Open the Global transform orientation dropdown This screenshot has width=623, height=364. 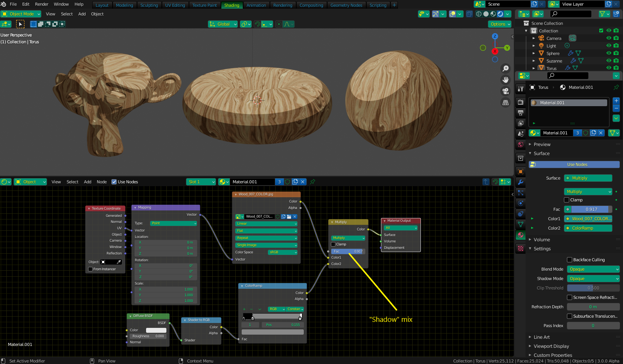[x=223, y=24]
